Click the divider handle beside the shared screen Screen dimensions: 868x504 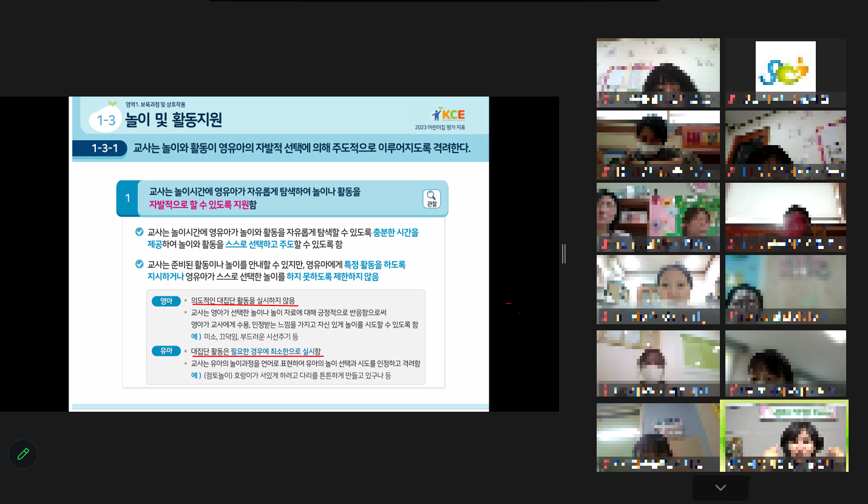(x=564, y=253)
